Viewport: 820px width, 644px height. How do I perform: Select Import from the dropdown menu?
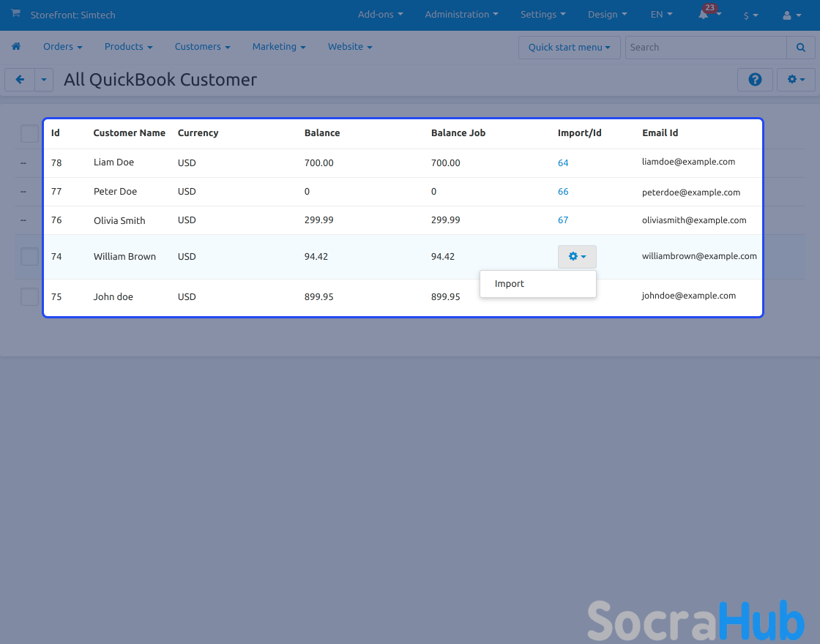pyautogui.click(x=510, y=284)
